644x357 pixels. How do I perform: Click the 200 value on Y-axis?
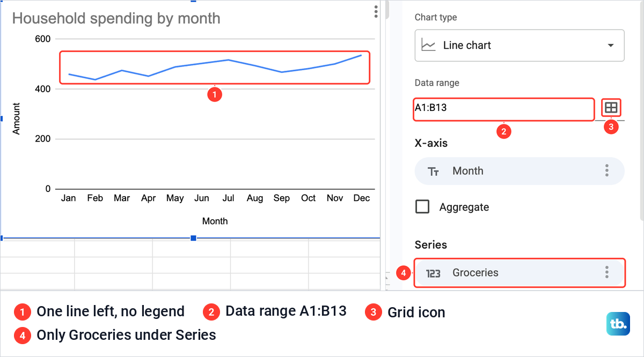pyautogui.click(x=42, y=139)
